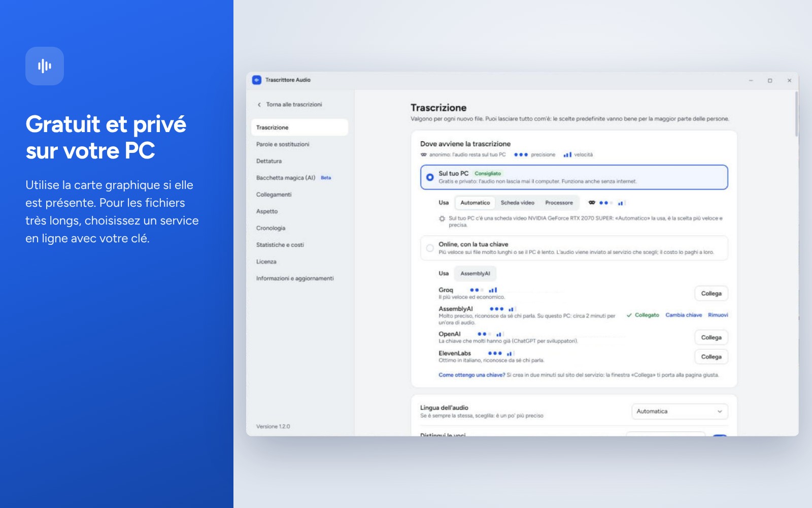Select Online, con la tua chiave option
The image size is (812, 508).
(x=574, y=248)
